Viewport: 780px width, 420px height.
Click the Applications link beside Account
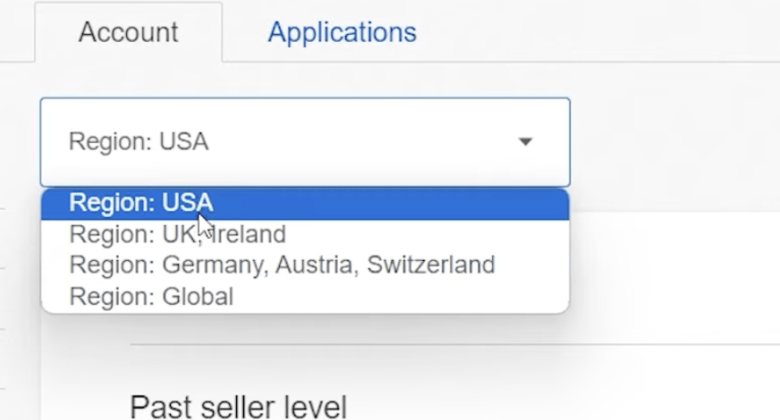(x=342, y=32)
